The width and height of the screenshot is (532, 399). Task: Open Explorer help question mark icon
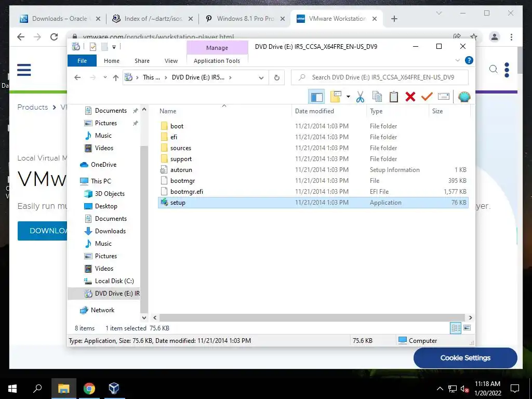click(469, 60)
